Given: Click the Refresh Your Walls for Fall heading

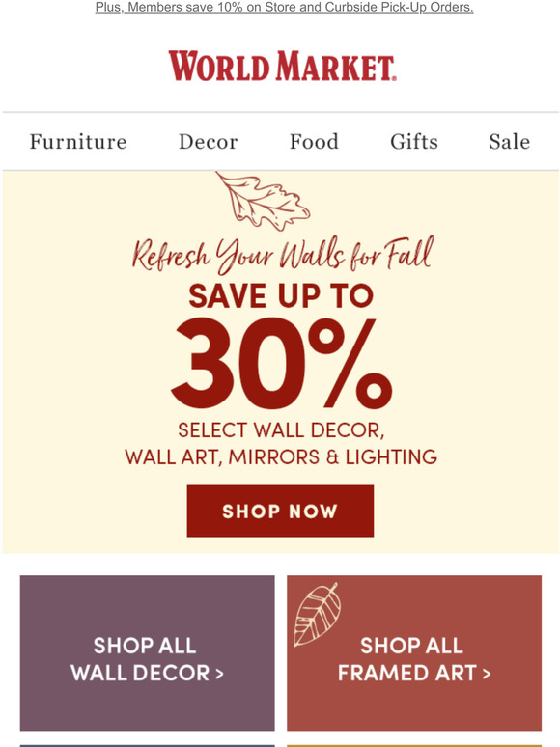Looking at the screenshot, I should pos(283,255).
